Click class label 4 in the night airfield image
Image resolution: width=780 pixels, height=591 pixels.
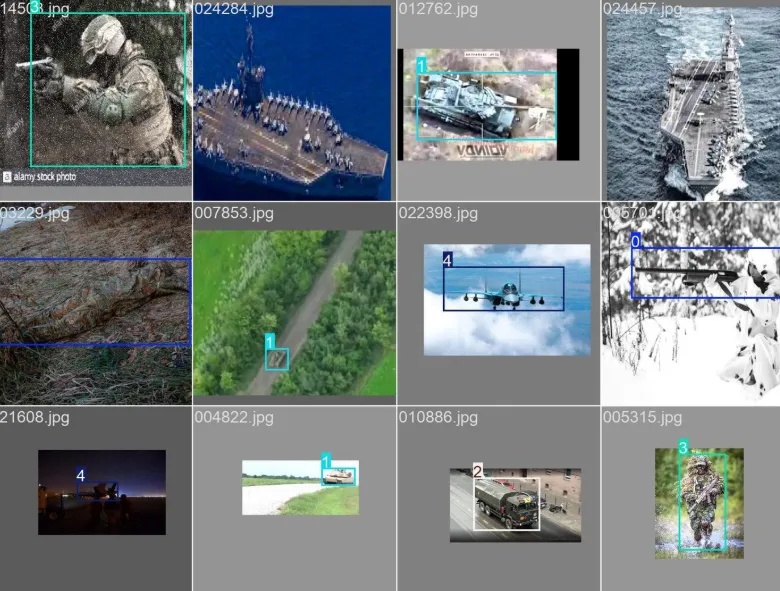click(81, 475)
